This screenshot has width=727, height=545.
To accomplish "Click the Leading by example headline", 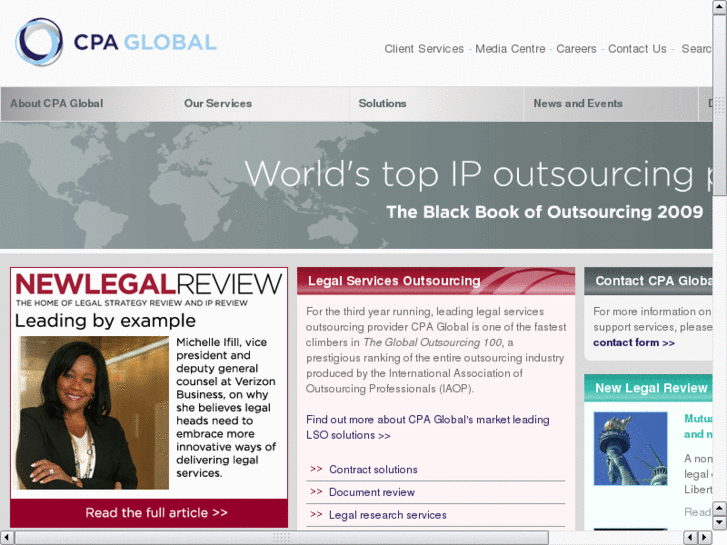I will click(x=105, y=321).
